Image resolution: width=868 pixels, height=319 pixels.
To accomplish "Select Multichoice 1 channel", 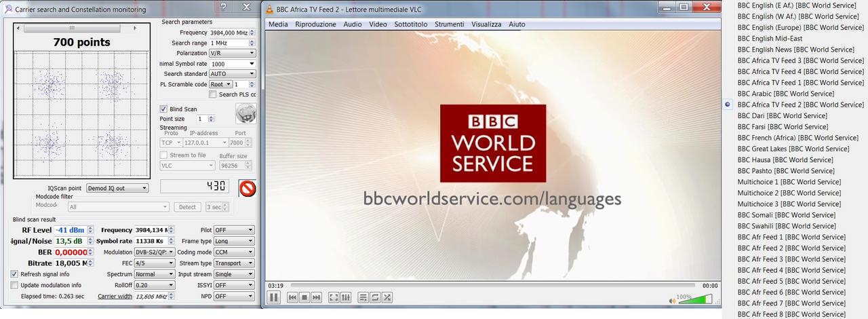I will [x=789, y=182].
